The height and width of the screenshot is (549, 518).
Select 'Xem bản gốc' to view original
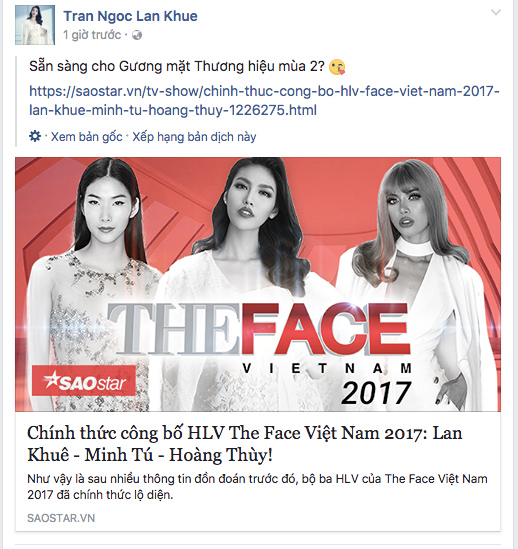87,137
